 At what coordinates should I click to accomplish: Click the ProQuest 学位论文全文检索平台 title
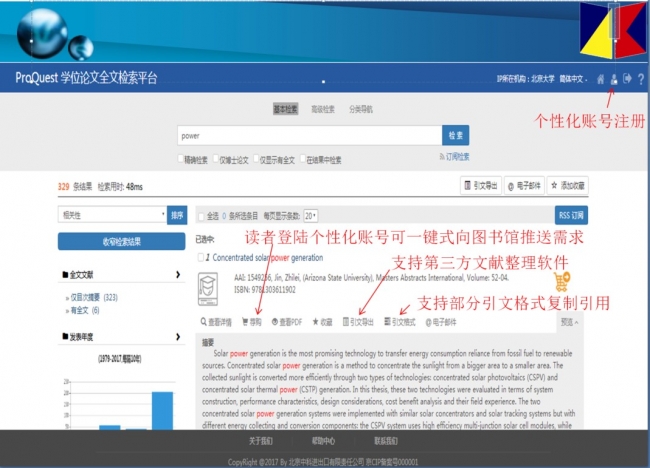pyautogui.click(x=86, y=78)
